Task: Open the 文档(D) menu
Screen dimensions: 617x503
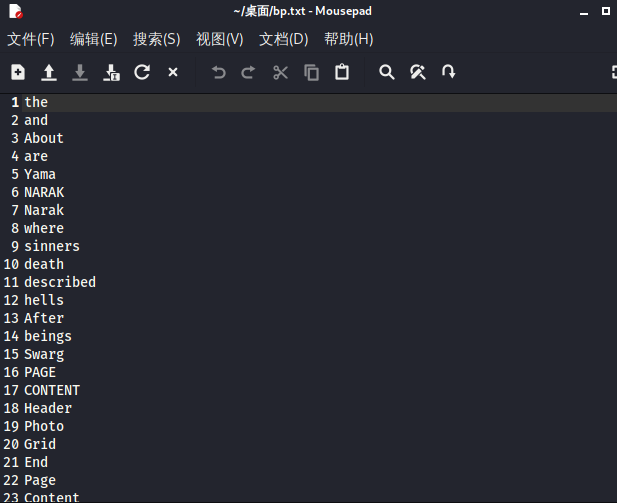Action: [284, 39]
